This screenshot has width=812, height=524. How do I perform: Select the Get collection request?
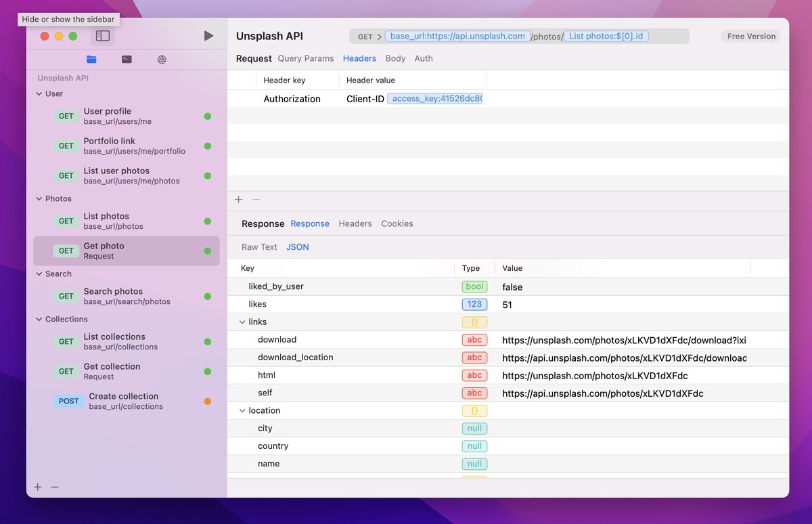127,371
